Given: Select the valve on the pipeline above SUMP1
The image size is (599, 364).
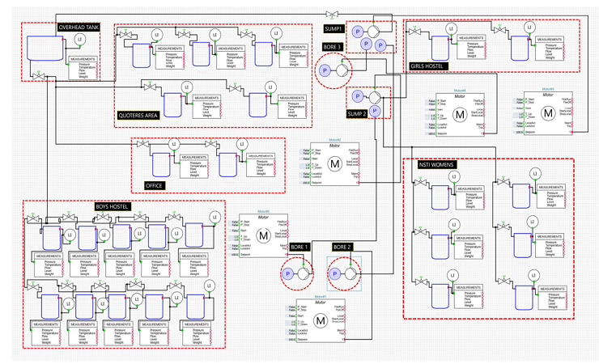Looking at the screenshot, I should [333, 14].
